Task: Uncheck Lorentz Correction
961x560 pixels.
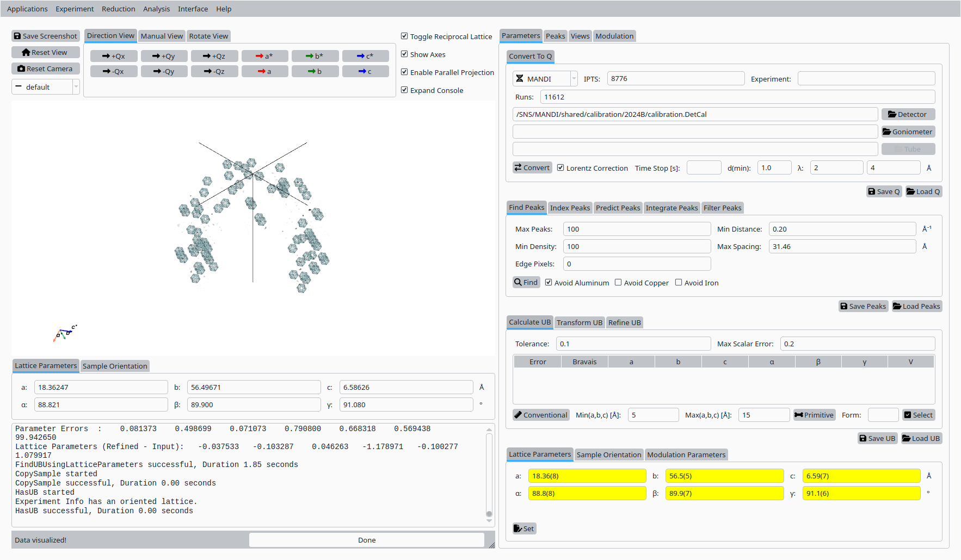Action: (x=560, y=168)
